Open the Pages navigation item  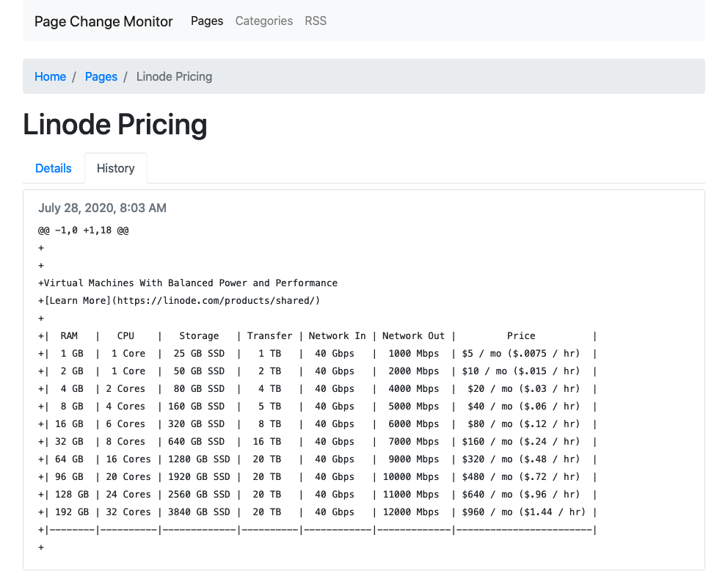207,21
